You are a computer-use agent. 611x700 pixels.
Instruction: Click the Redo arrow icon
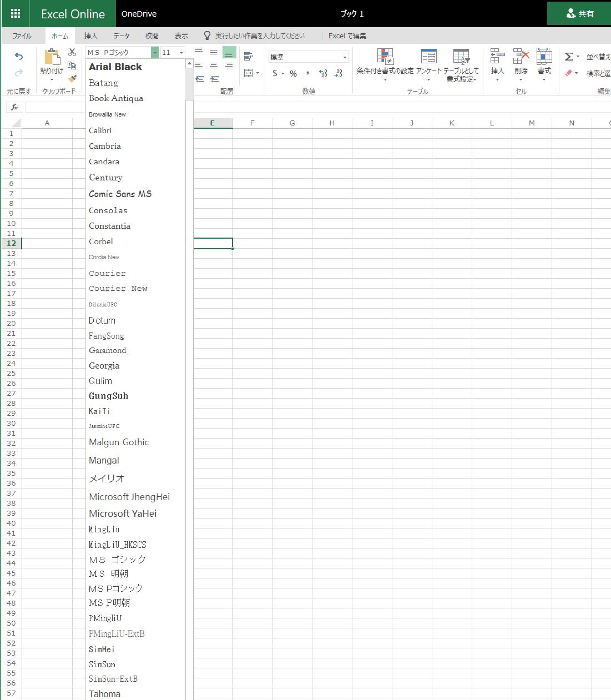tap(19, 73)
